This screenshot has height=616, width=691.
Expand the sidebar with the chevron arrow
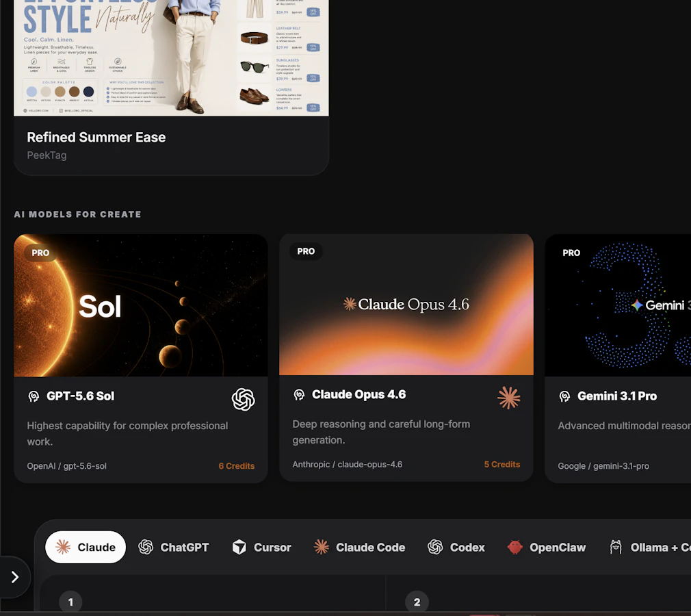pyautogui.click(x=15, y=577)
